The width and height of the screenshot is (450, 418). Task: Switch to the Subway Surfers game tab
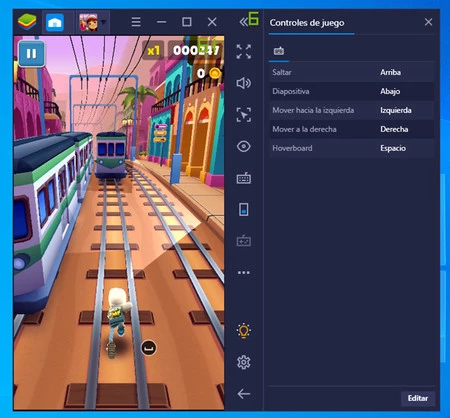tap(88, 22)
